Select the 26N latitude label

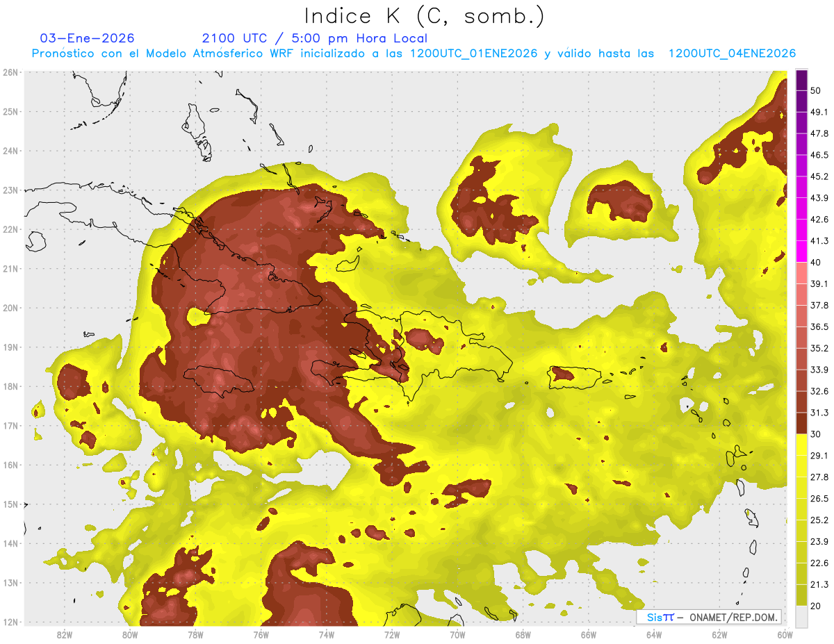coord(10,72)
